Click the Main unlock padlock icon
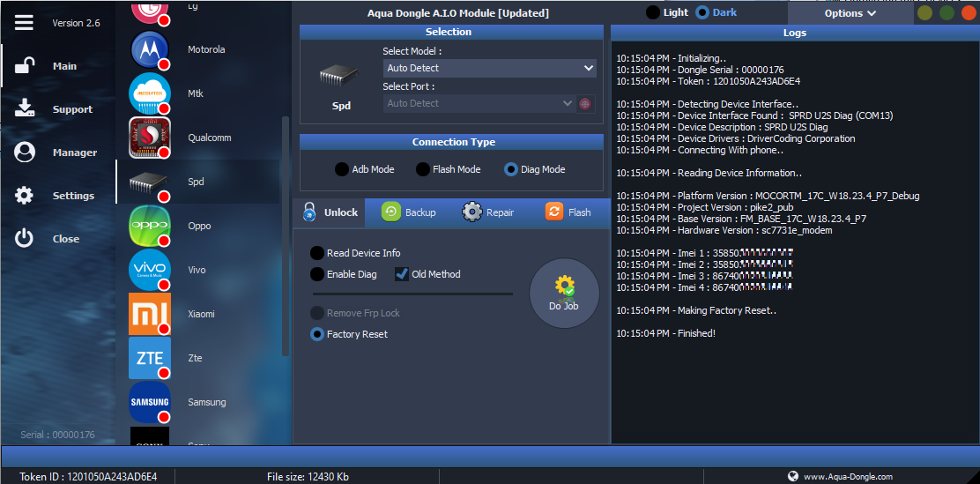This screenshot has height=484, width=980. tap(25, 65)
